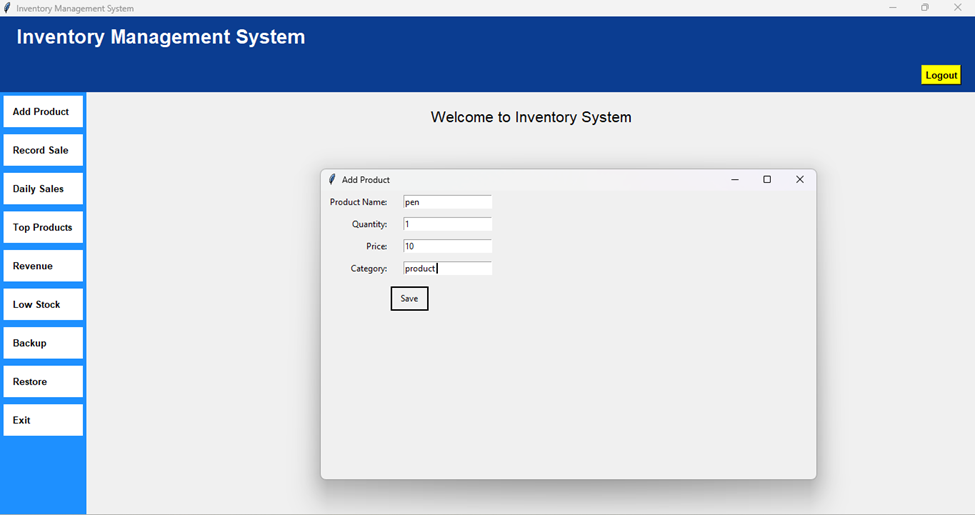Click the Exit sidebar button
Screen dimensions: 975x515
pos(43,420)
